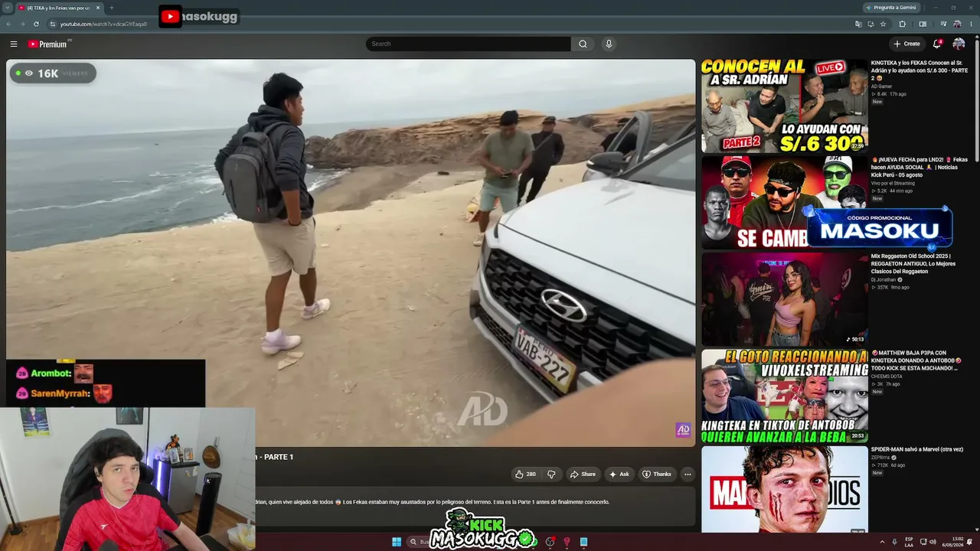Open the YouTube guide hamburger menu
980x551 pixels.
14,44
